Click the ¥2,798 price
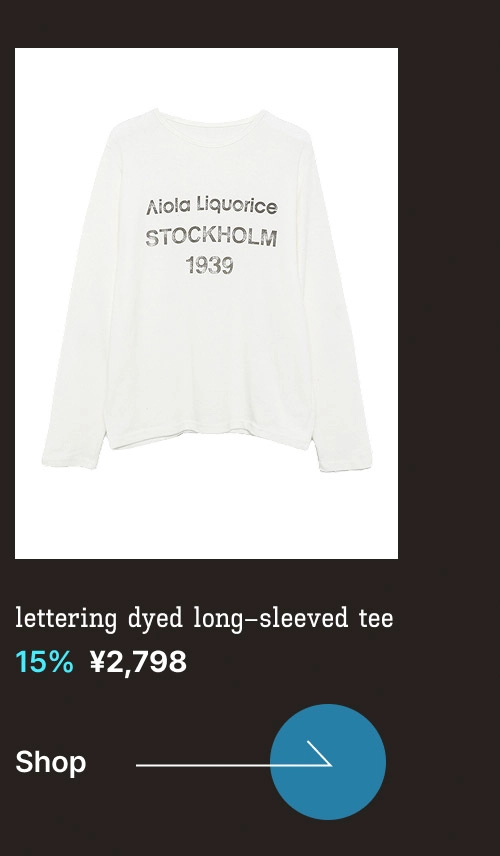The image size is (500, 856). [x=139, y=662]
